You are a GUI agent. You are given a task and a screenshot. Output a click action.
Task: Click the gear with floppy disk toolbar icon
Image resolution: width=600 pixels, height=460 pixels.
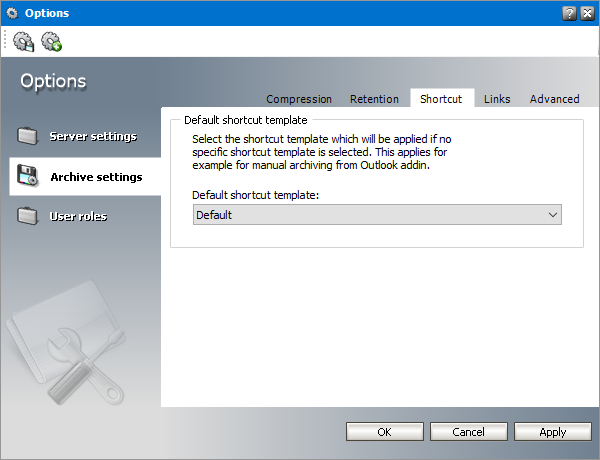(24, 42)
